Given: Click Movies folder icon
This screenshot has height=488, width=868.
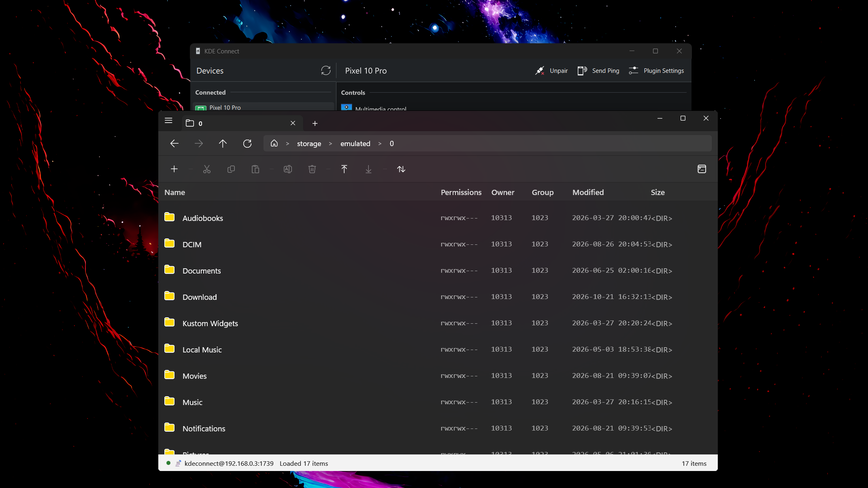Looking at the screenshot, I should 170,375.
